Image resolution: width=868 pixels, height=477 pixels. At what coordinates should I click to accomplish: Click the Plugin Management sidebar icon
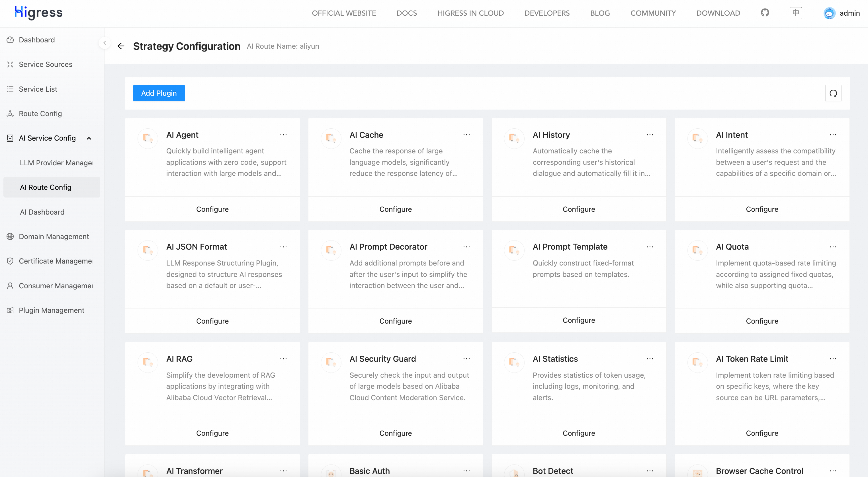tap(10, 310)
